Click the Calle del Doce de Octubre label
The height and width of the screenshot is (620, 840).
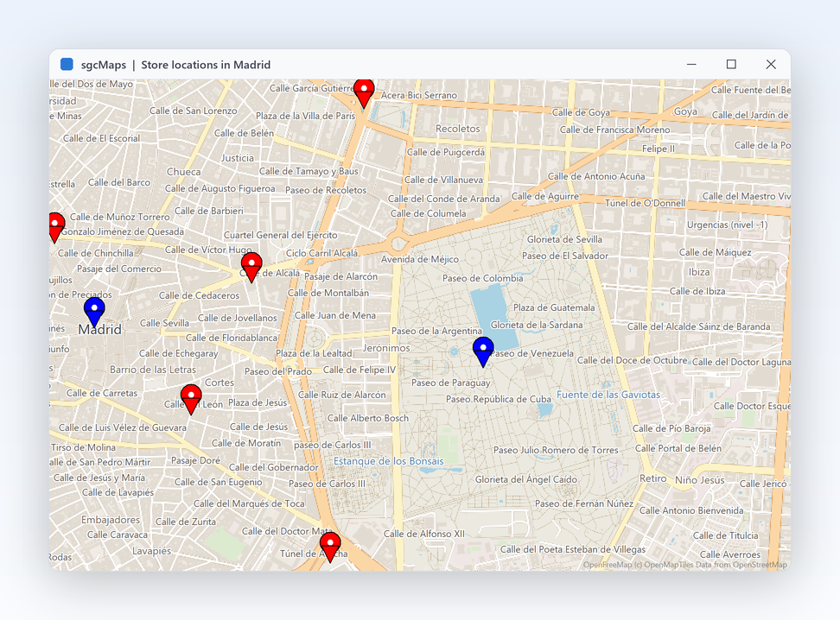[x=632, y=360]
